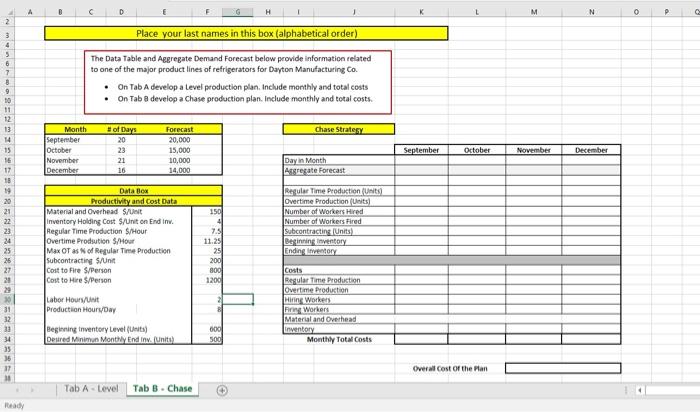Image resolution: width=700 pixels, height=412 pixels.
Task: Select the '# of Days' header cell
Action: (121, 129)
